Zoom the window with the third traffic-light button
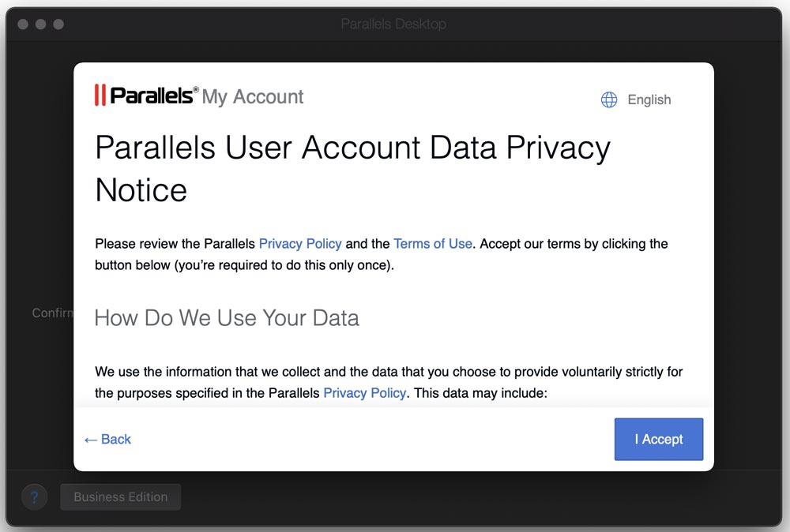The image size is (790, 532). 58,24
